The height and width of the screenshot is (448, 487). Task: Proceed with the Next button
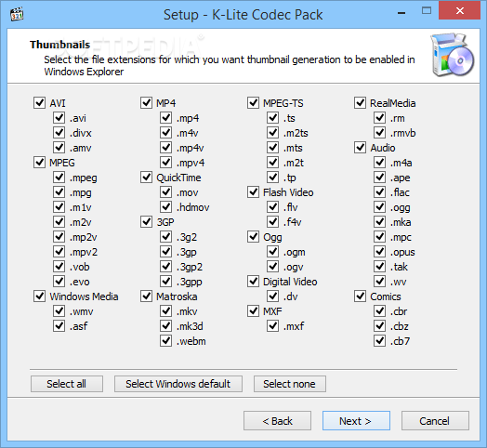pos(356,421)
